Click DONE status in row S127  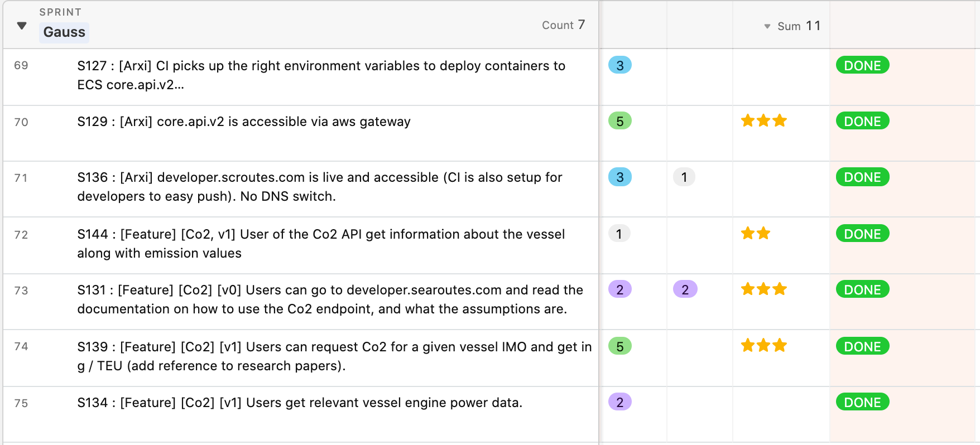(x=862, y=65)
